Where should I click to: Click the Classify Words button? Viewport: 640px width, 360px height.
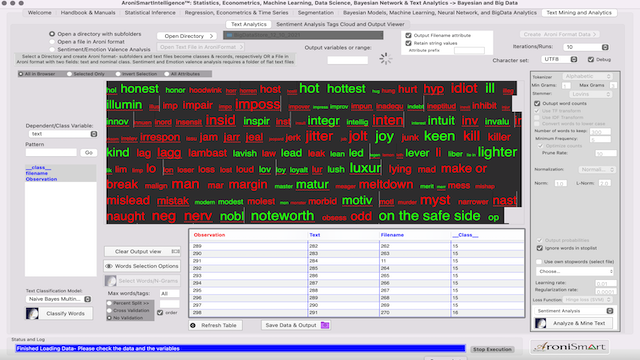coord(59,313)
